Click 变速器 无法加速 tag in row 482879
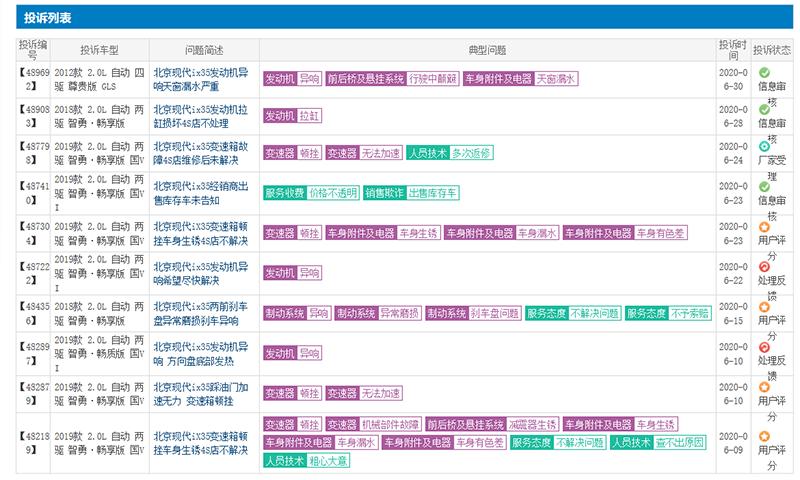 (x=364, y=393)
